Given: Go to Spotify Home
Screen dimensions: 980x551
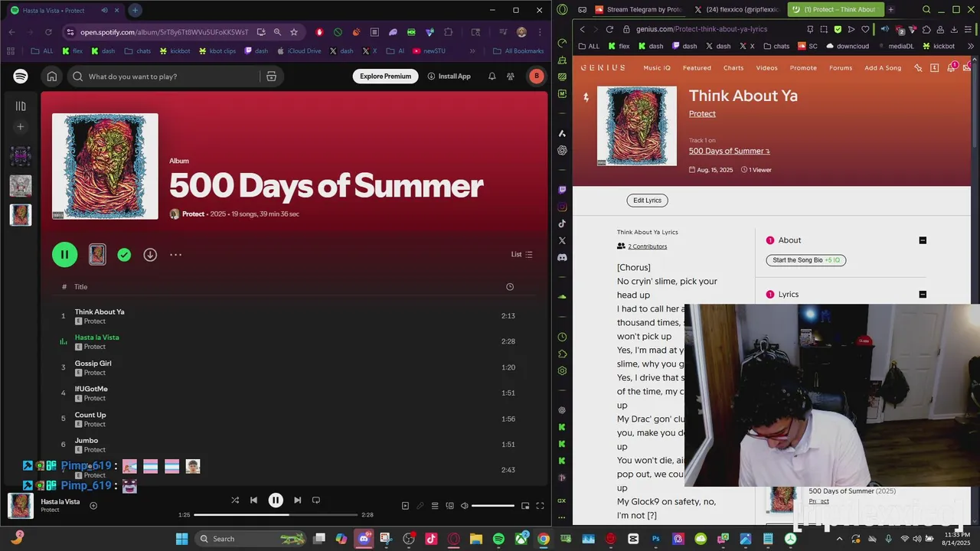Looking at the screenshot, I should [52, 77].
